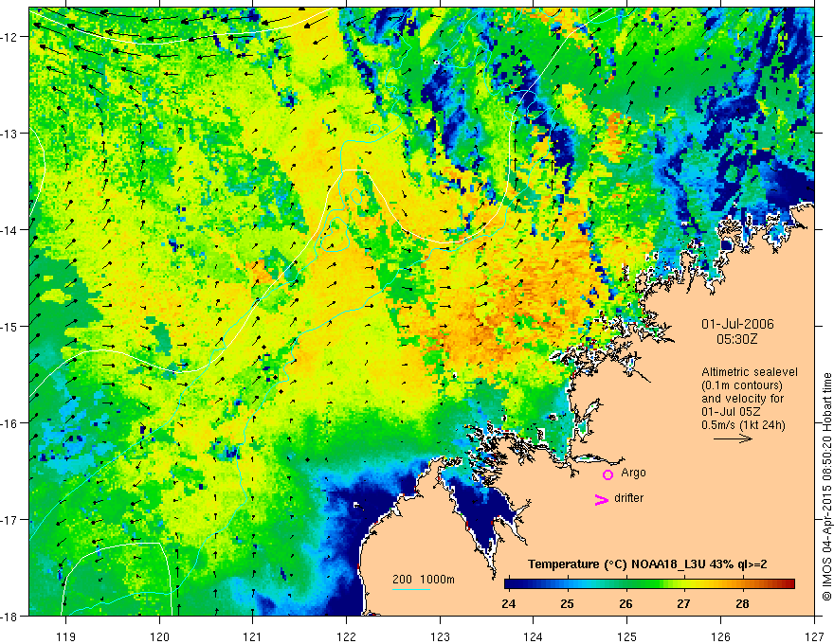Click longitude axis label 120
Image resolution: width=834 pixels, height=644 pixels.
159,636
